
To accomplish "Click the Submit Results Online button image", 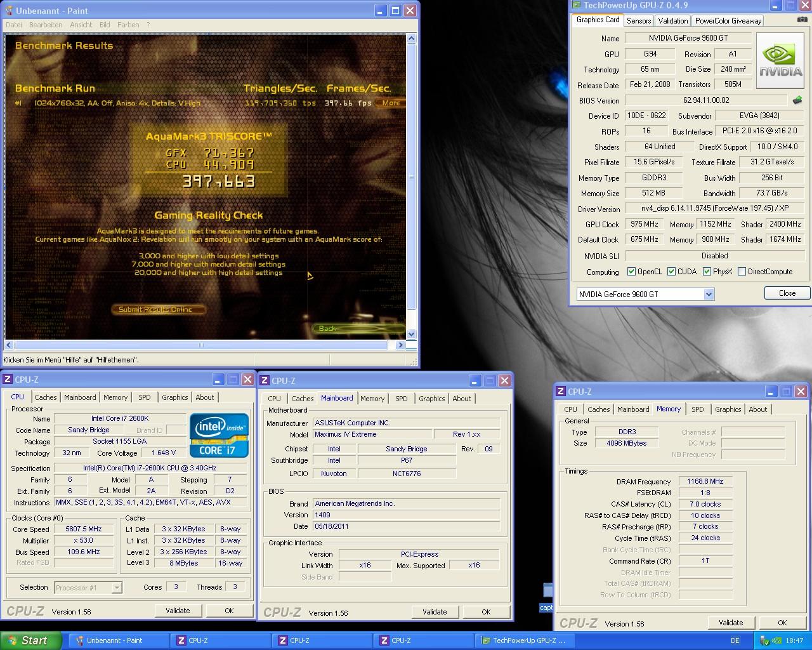I will point(160,309).
